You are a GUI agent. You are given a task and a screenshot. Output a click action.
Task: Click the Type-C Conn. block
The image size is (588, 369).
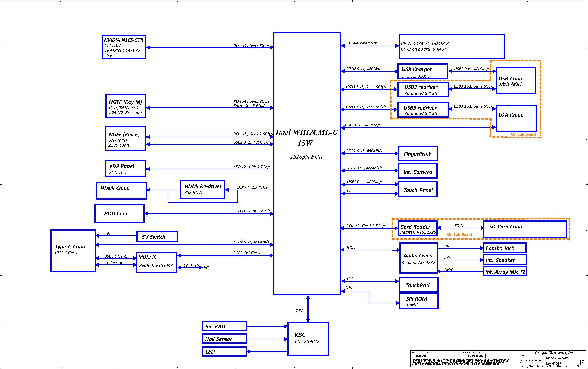coord(73,251)
